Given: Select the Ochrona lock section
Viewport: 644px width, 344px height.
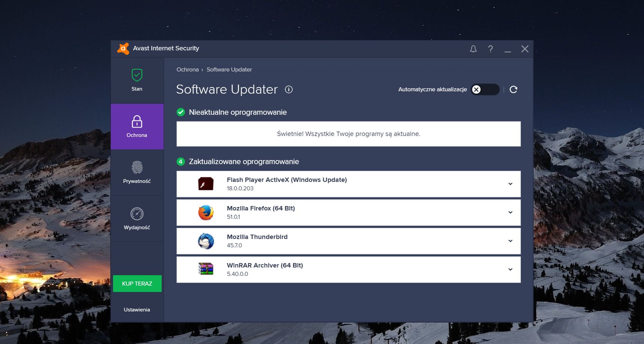Looking at the screenshot, I should coord(137,127).
